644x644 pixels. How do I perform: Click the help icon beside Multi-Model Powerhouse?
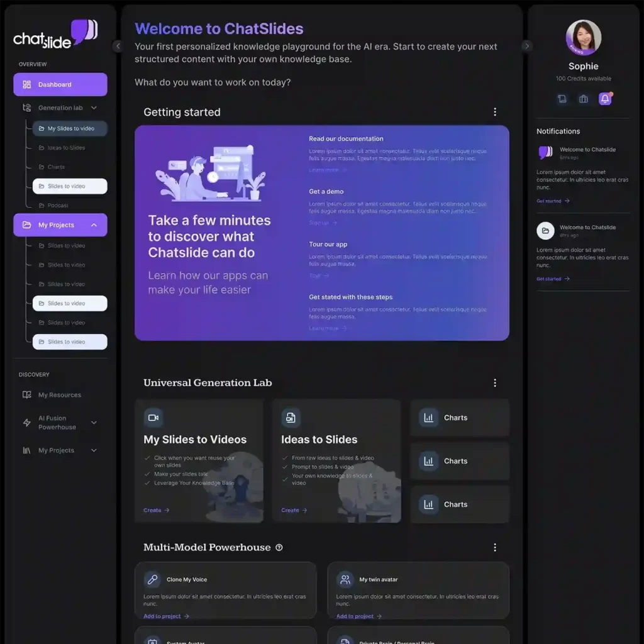pos(279,548)
